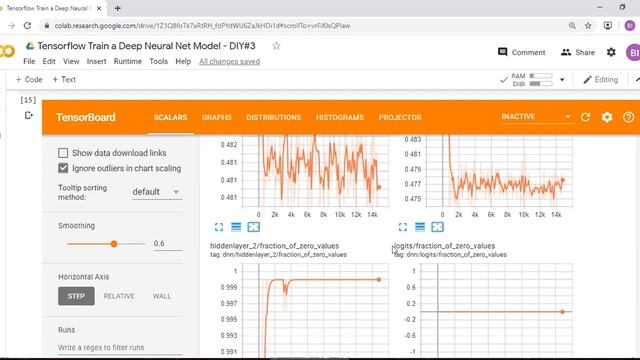Screen dimensions: 640x360
Task: Reload TensorBoard data
Action: 585,117
